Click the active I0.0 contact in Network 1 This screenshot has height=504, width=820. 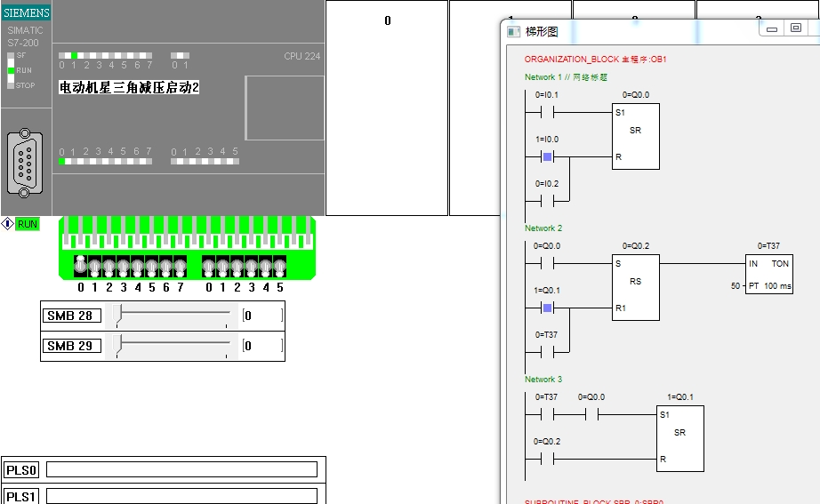pos(547,156)
